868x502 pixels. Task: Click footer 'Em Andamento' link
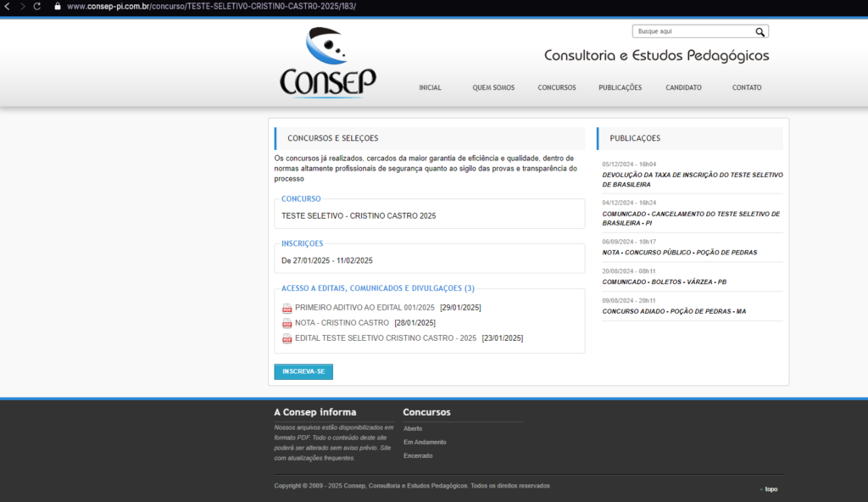426,442
